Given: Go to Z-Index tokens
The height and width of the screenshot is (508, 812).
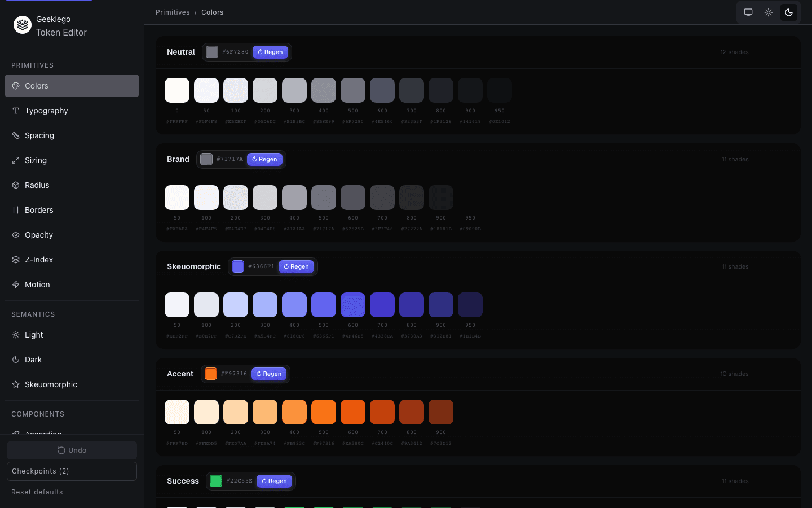Looking at the screenshot, I should 72,260.
